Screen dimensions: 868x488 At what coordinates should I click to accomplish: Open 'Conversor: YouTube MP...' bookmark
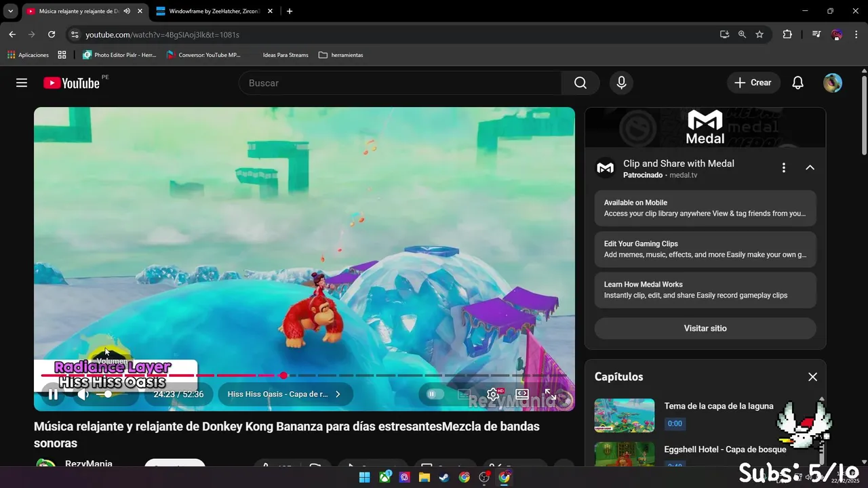(204, 55)
